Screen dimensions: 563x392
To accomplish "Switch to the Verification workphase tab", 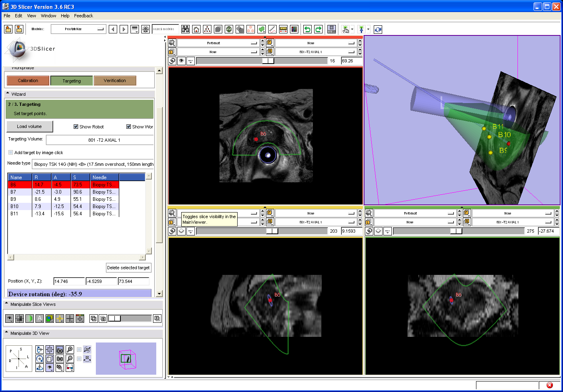I will click(115, 80).
